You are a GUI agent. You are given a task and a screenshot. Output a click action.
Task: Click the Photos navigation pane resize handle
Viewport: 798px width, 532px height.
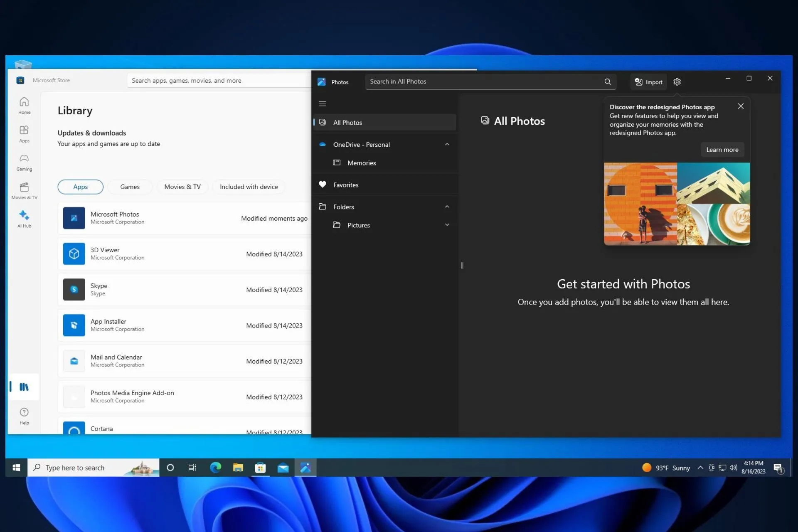[462, 265]
